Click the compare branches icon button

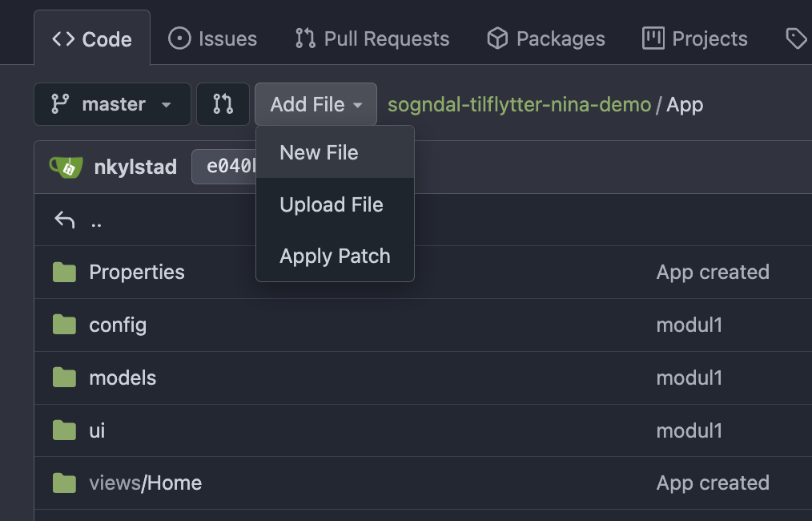click(223, 104)
